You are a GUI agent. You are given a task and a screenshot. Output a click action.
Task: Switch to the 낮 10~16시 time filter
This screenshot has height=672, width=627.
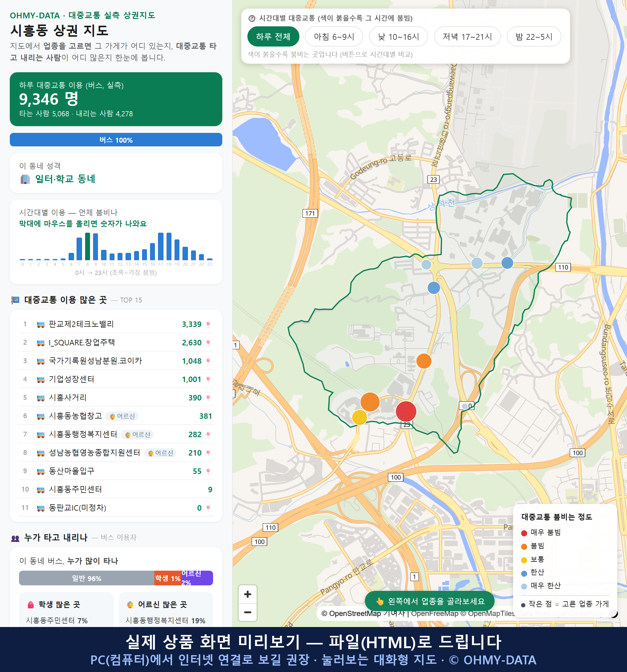(398, 36)
